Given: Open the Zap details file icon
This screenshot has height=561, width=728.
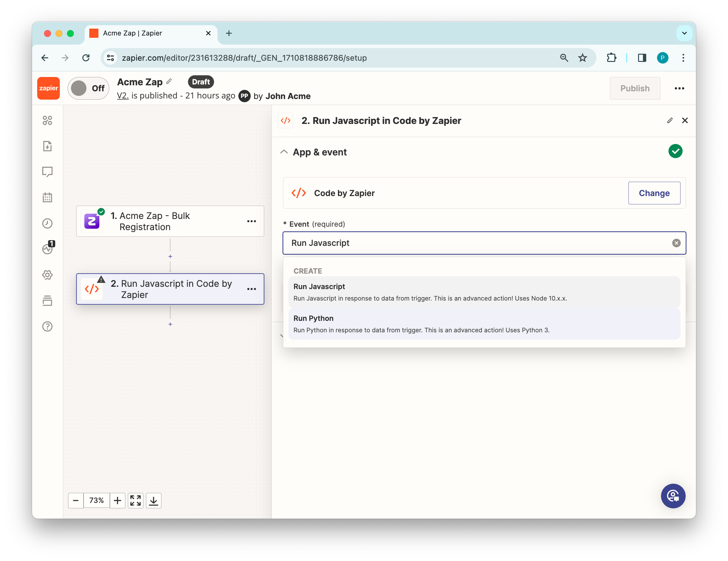Looking at the screenshot, I should 47,146.
